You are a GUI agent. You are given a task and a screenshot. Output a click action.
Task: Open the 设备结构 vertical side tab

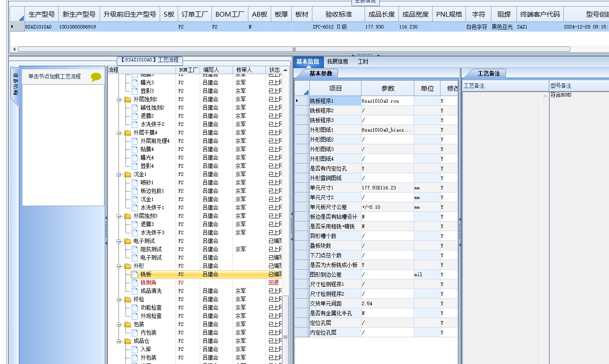[15, 83]
